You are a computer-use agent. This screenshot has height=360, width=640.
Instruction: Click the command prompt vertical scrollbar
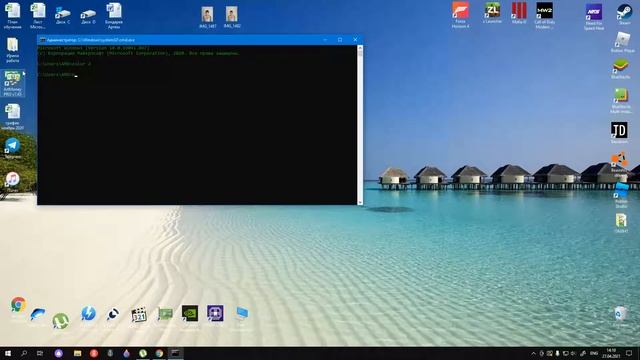[x=360, y=125]
